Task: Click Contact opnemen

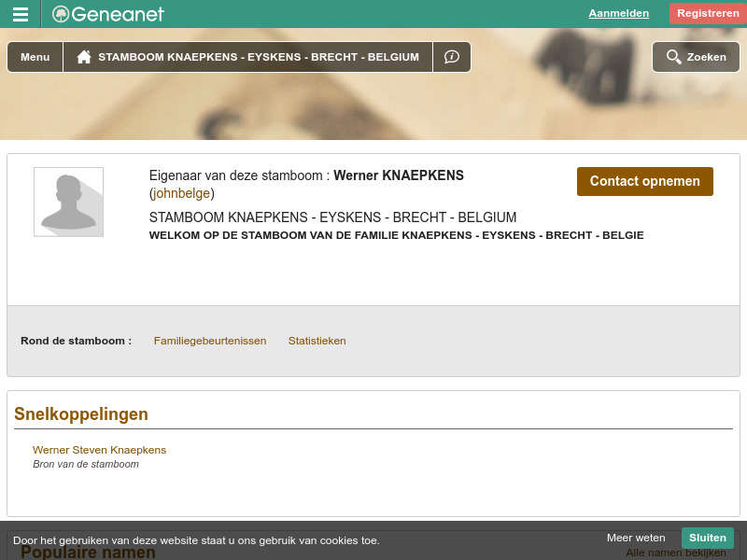Action: point(644,181)
